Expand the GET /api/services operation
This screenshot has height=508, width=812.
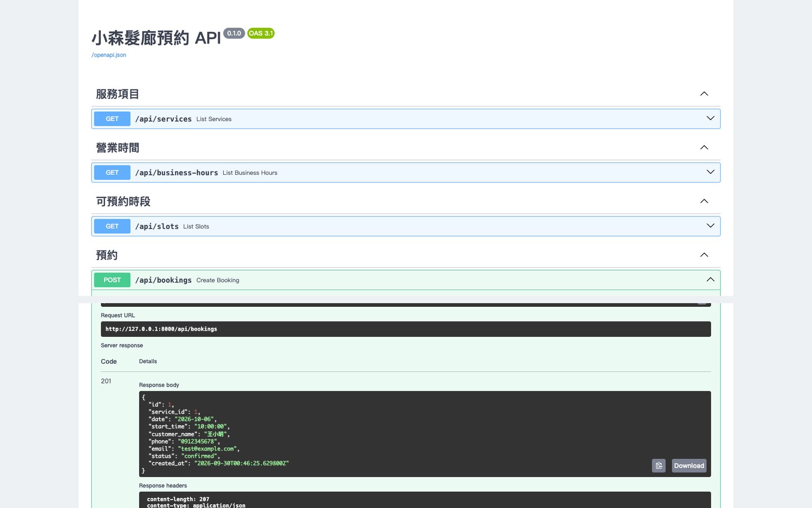pyautogui.click(x=710, y=118)
